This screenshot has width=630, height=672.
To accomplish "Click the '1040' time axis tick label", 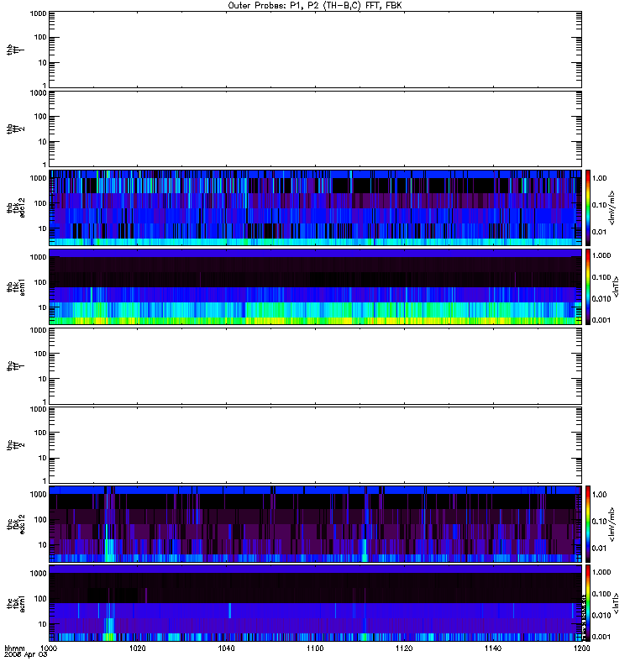I will pos(226,648).
